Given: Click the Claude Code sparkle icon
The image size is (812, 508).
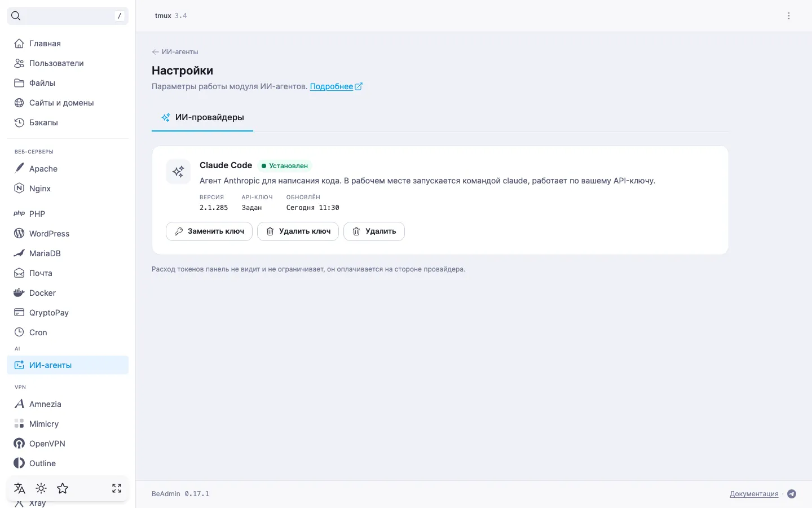Looking at the screenshot, I should [x=178, y=172].
